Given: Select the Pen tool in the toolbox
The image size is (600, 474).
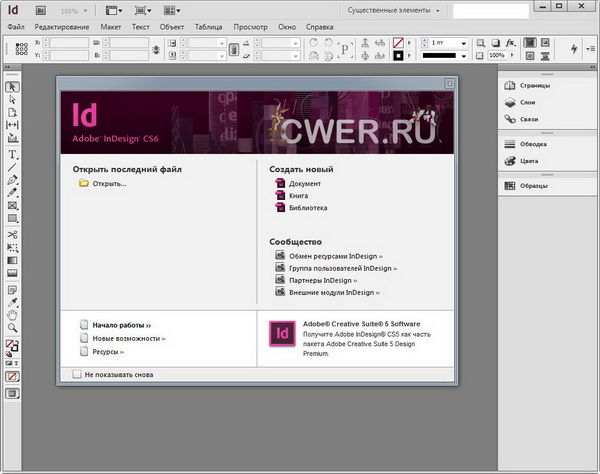Looking at the screenshot, I should tap(13, 180).
